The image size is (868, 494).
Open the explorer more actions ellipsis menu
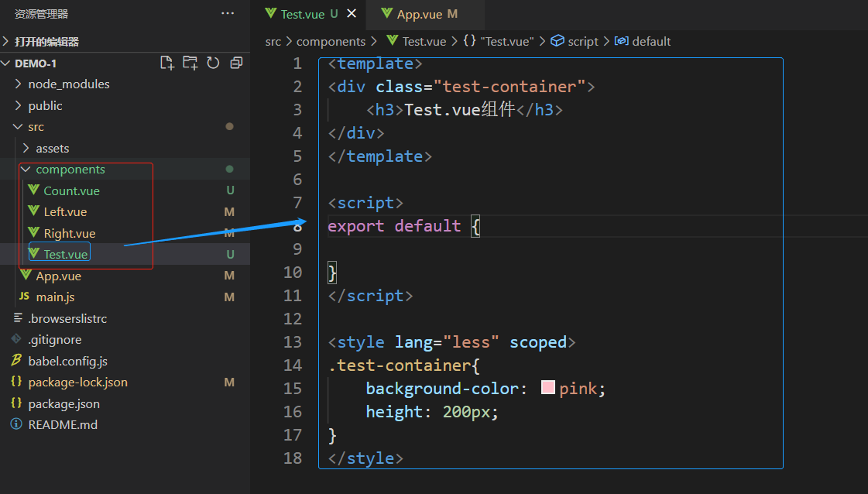click(227, 13)
